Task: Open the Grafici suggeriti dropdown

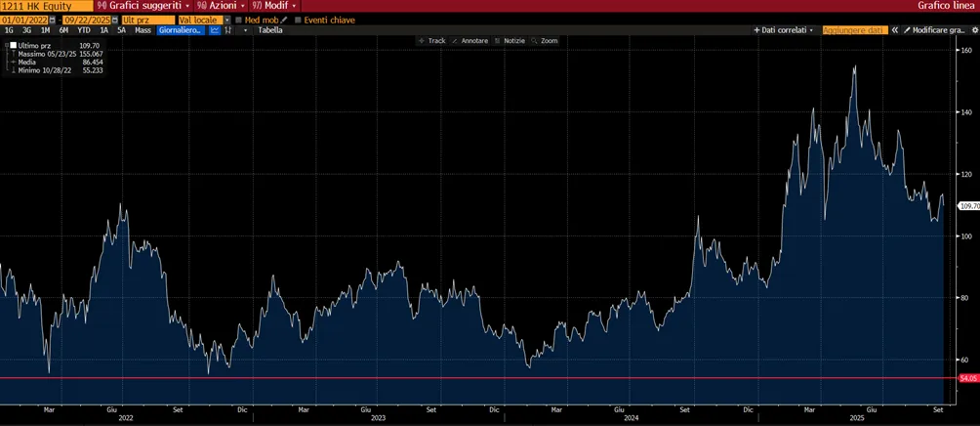Action: [x=143, y=6]
